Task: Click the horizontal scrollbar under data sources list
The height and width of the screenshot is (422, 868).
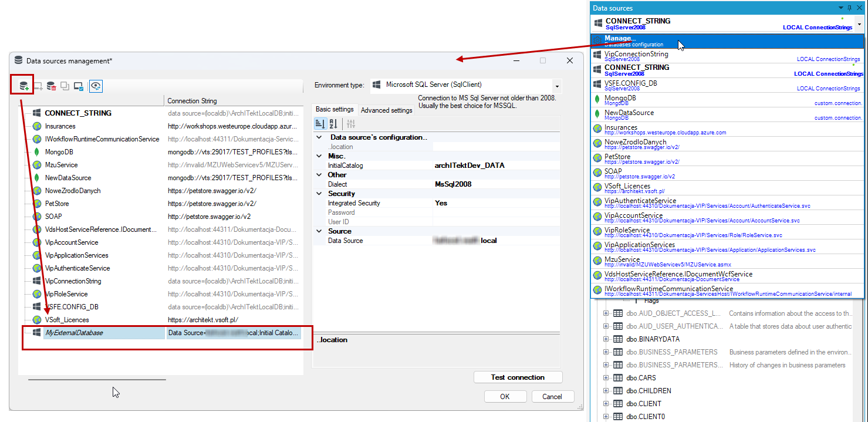Action: 97,380
